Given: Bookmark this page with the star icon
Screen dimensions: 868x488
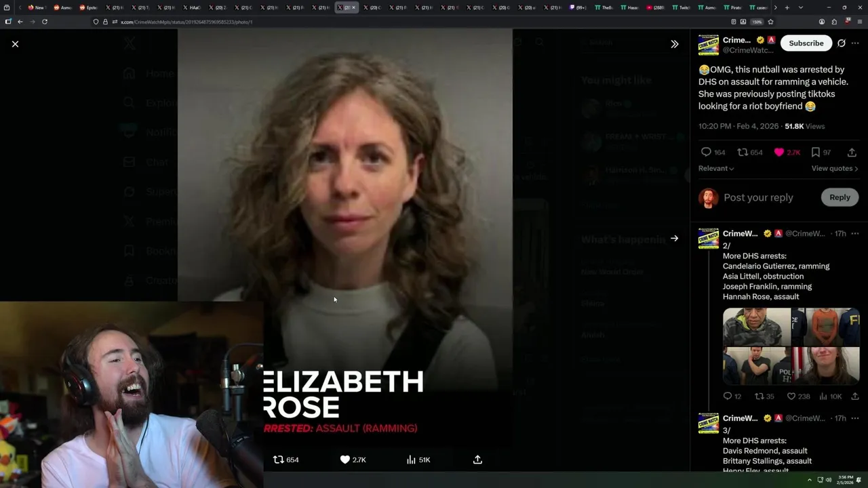Looking at the screenshot, I should tap(770, 22).
